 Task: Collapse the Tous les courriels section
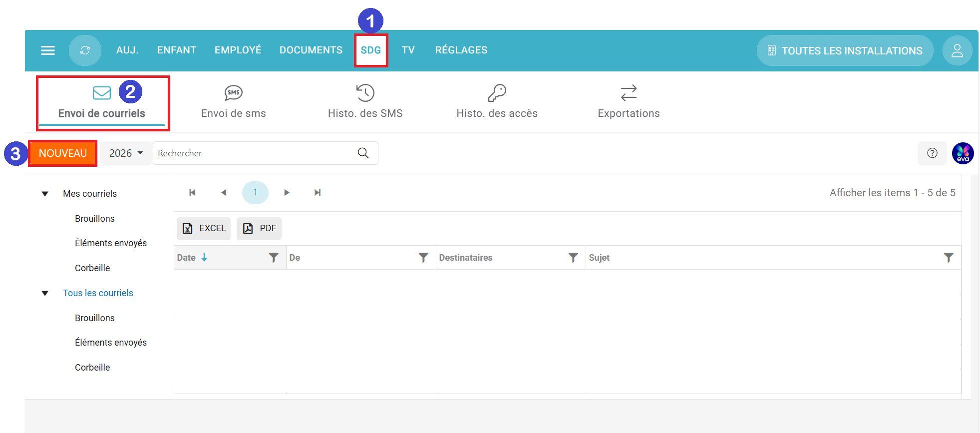pyautogui.click(x=45, y=293)
